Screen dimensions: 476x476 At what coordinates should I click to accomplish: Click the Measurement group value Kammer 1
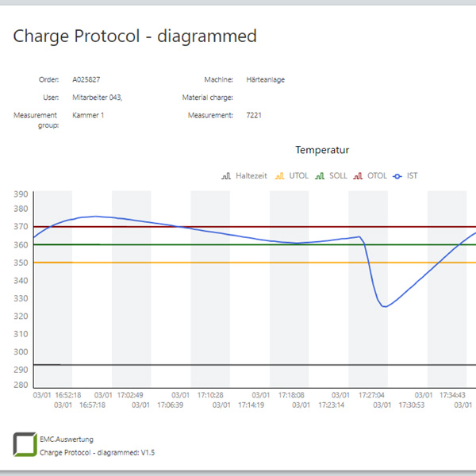pyautogui.click(x=88, y=115)
